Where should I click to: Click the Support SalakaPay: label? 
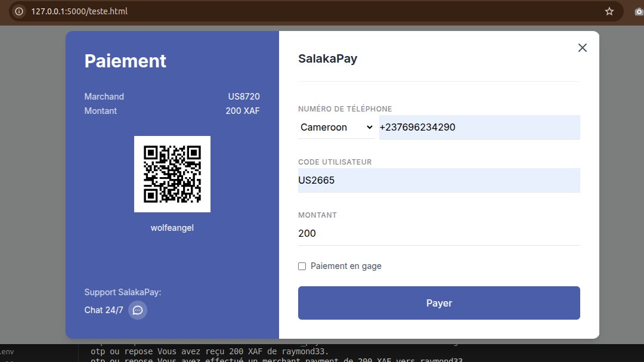point(123,292)
